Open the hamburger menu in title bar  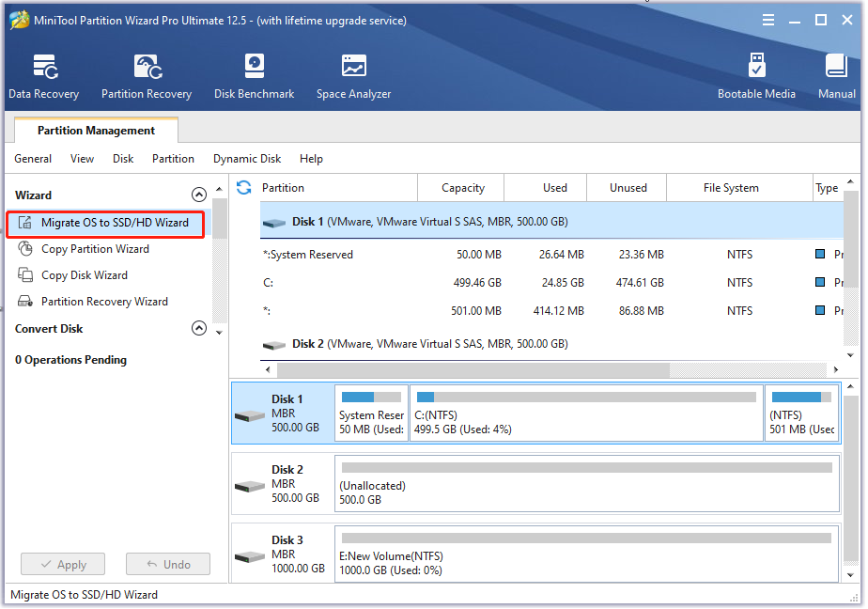click(x=767, y=21)
